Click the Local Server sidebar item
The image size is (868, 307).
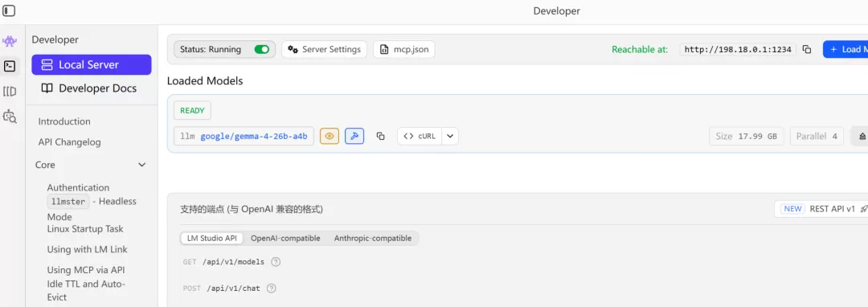click(x=92, y=65)
